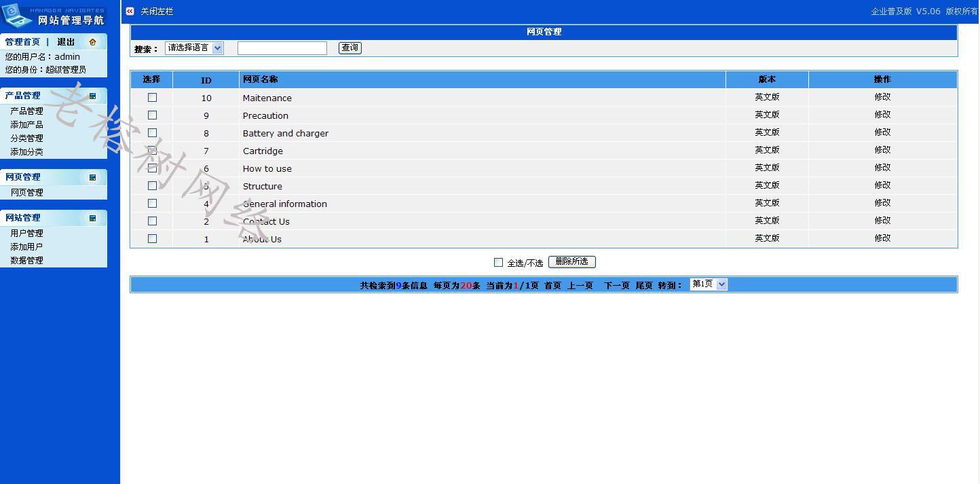Click the How to use name
This screenshot has height=484, width=980.
[x=267, y=169]
